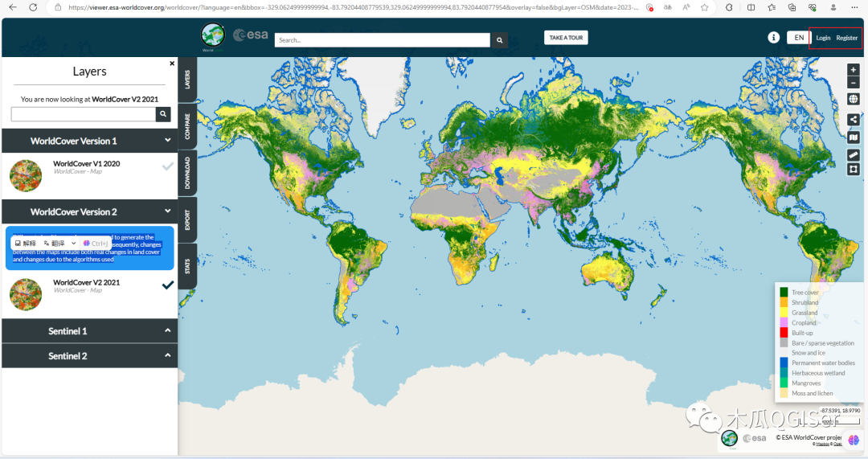Image resolution: width=868 pixels, height=459 pixels.
Task: Go back with the browser back arrow
Action: (13, 7)
